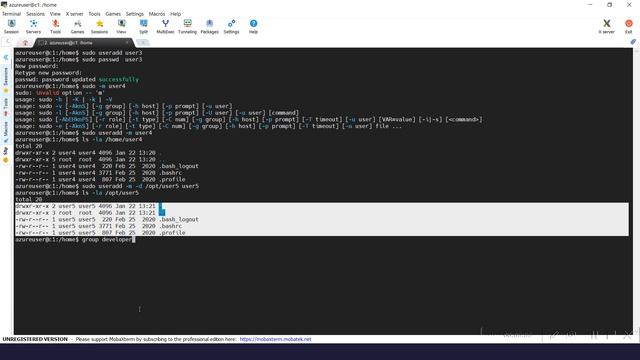Open the Games menu

tap(113, 14)
